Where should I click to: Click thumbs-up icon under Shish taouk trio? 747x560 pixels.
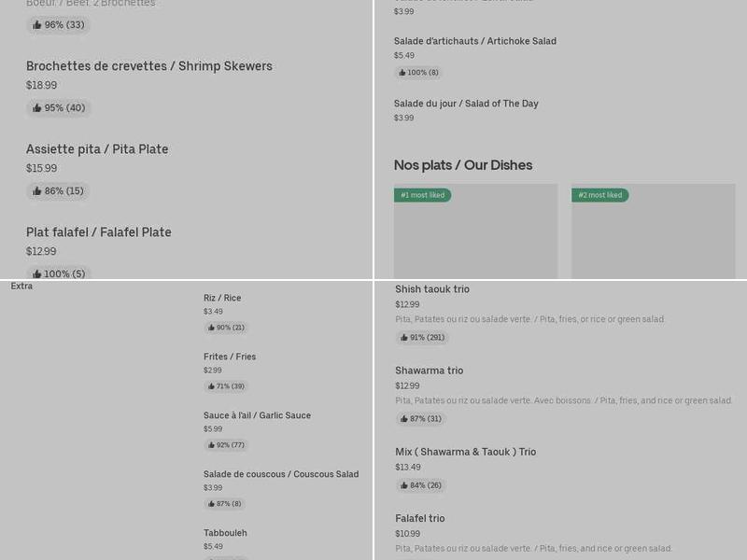(404, 338)
